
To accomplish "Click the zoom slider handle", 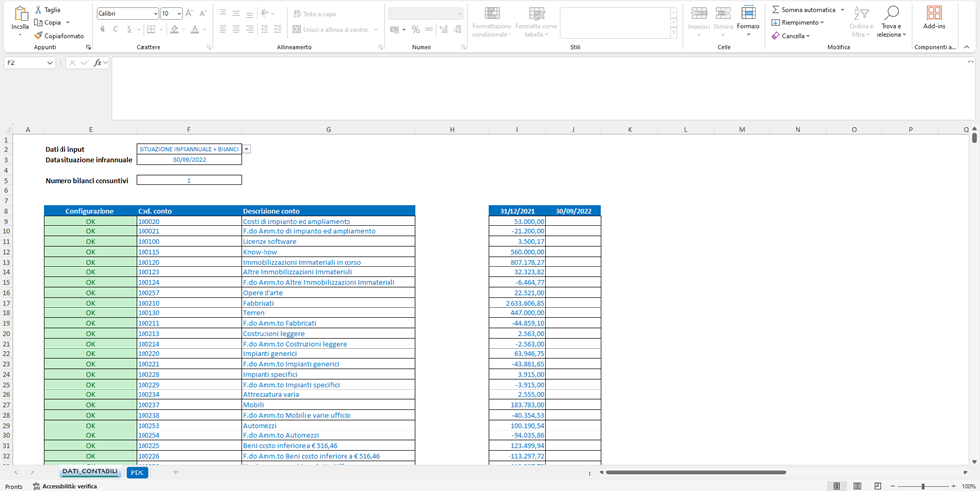I will coord(923,486).
